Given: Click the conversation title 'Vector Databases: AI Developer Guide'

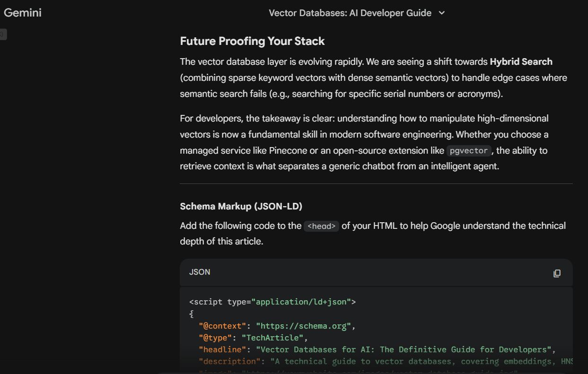Looking at the screenshot, I should click(x=350, y=13).
